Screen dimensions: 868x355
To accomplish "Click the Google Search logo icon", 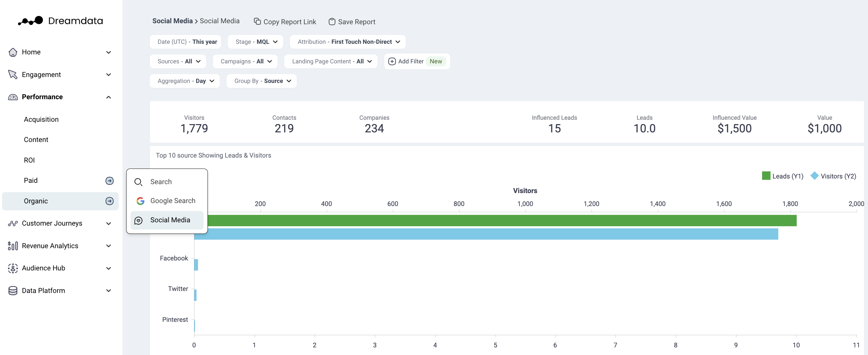I will tap(140, 201).
